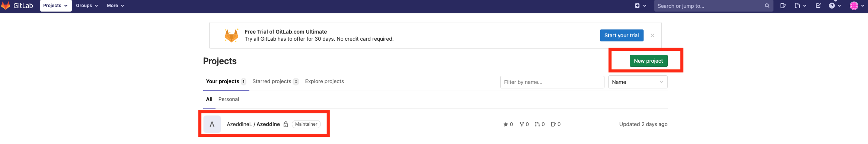
Task: Click the Filter by name input field
Action: pos(552,82)
